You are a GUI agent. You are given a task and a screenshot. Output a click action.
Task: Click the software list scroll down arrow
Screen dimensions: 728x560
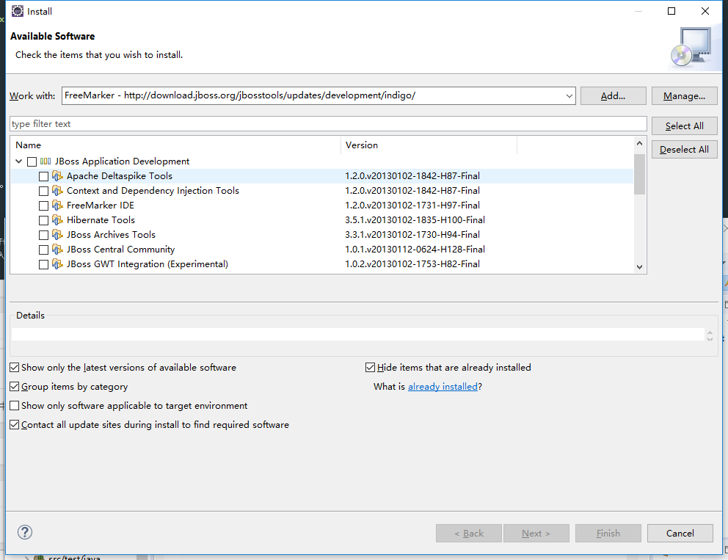coord(639,266)
